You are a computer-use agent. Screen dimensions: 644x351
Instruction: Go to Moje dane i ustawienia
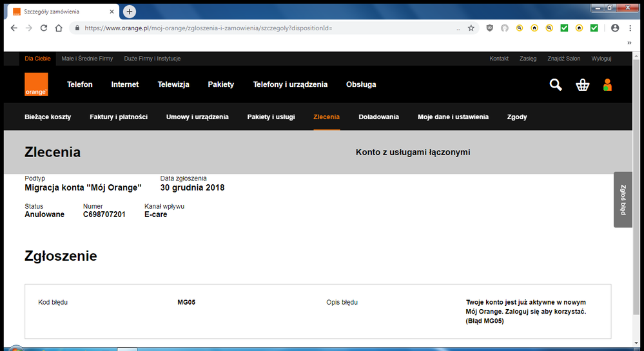coord(453,117)
